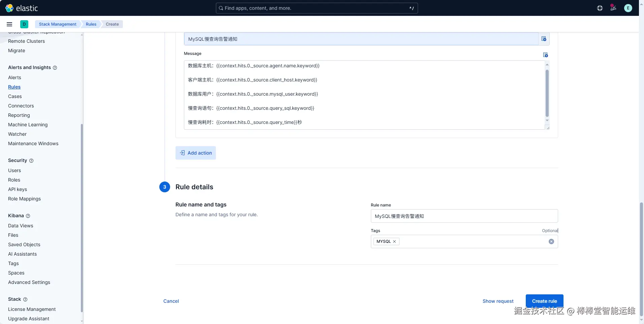Open the newsfeed icon
This screenshot has width=644, height=324.
613,8
